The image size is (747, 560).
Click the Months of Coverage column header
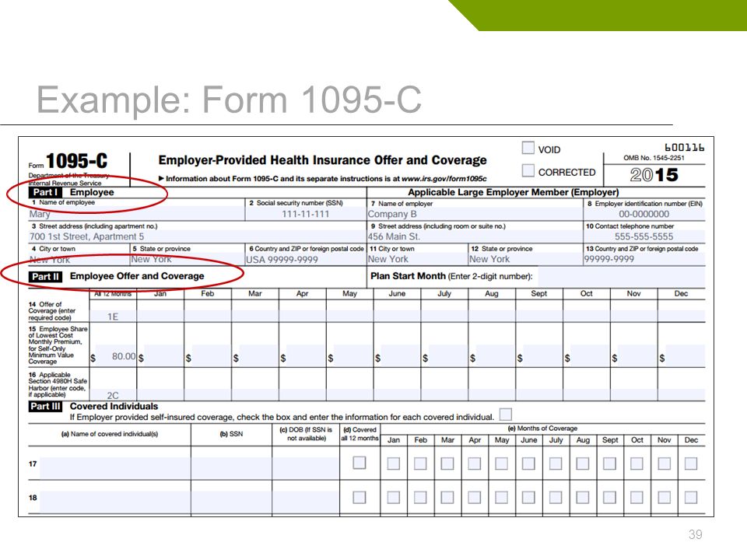click(x=542, y=428)
